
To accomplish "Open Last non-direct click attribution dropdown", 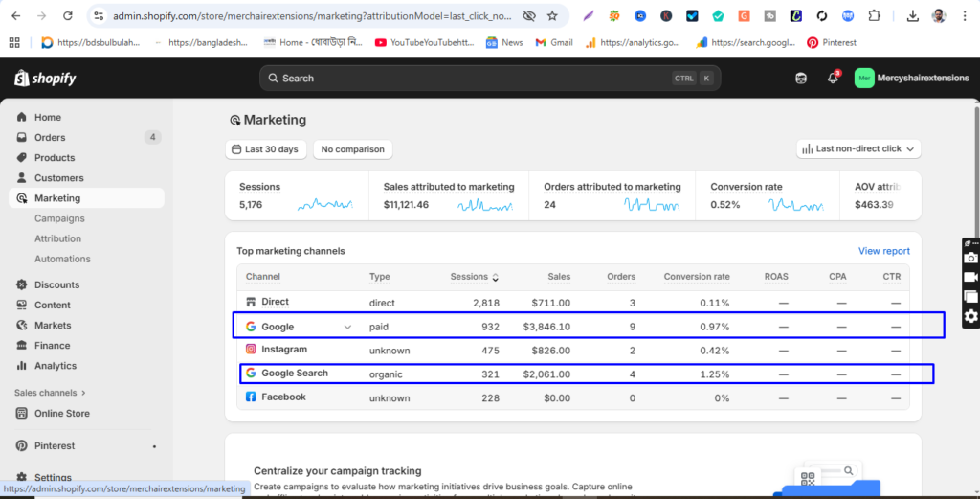I will click(858, 148).
